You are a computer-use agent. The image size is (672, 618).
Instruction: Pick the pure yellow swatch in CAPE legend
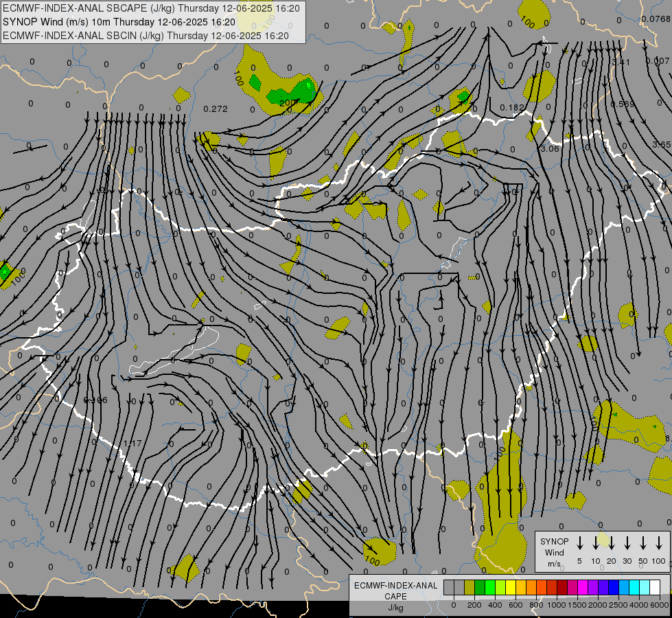click(x=511, y=587)
